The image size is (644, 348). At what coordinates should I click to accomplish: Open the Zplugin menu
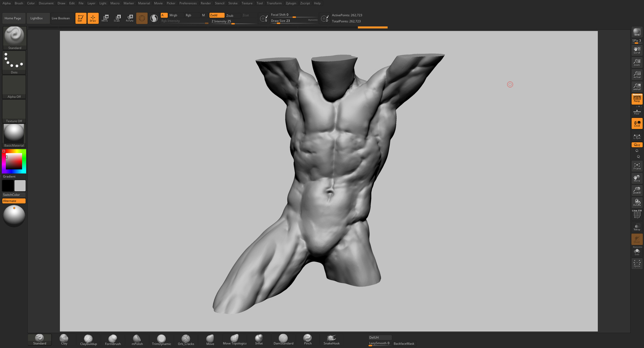tap(291, 3)
